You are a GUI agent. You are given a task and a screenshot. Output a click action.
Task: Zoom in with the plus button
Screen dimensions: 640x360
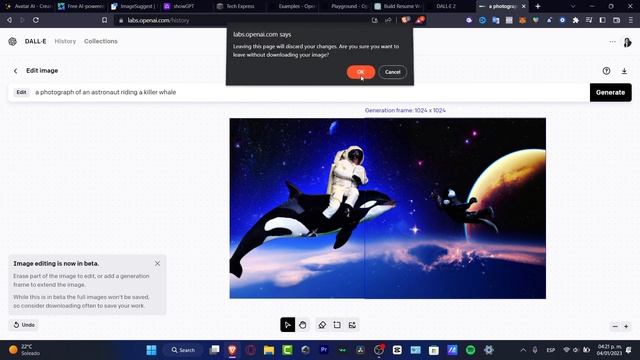pyautogui.click(x=626, y=326)
